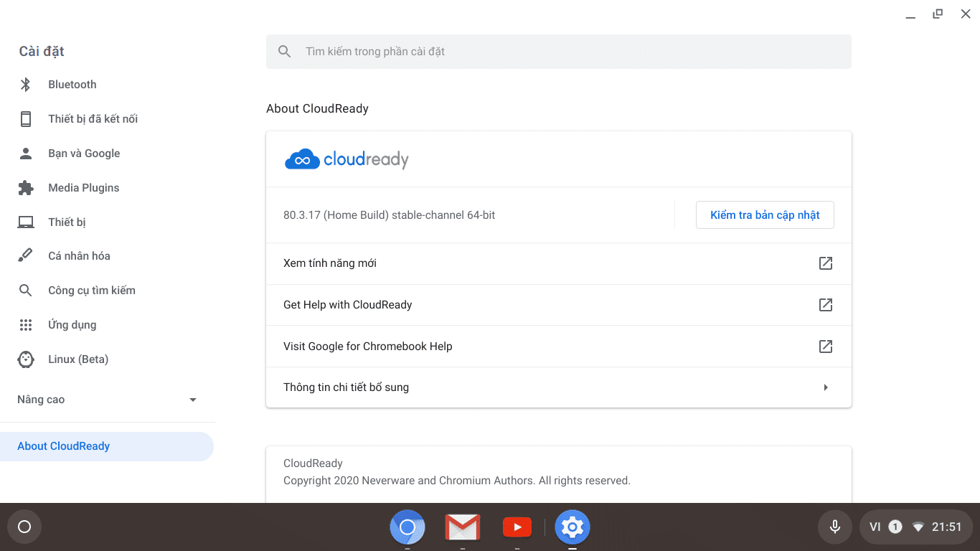Click the paintbrush icon for Cá nhân hóa

point(26,256)
